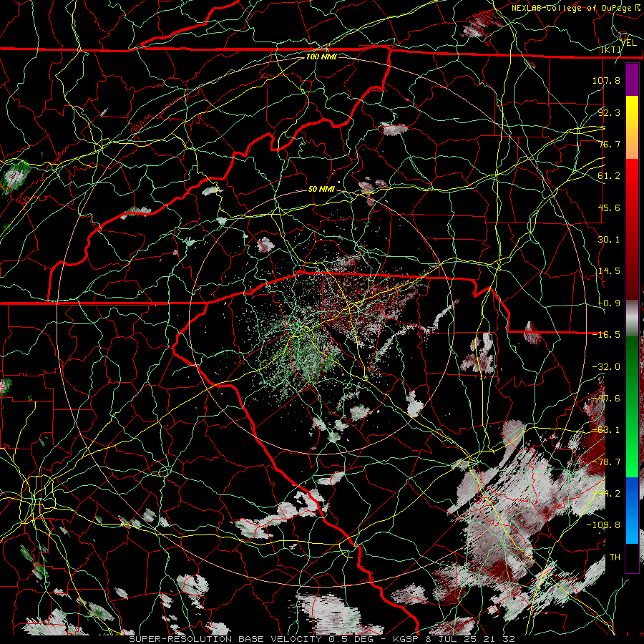Click the -16.5 velocity scale value
The width and height of the screenshot is (644, 644).
point(606,335)
